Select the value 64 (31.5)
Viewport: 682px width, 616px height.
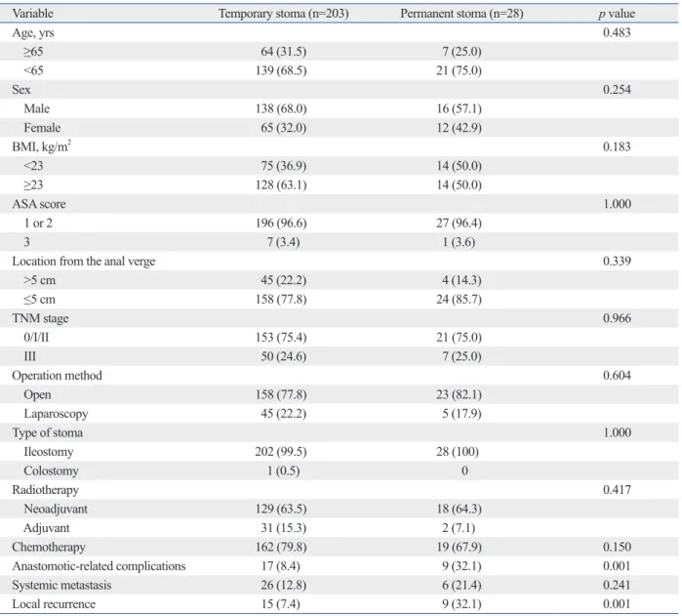284,52
